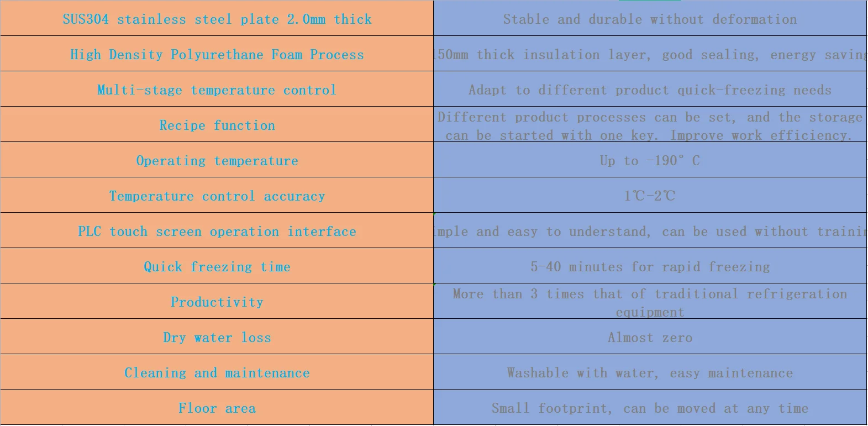Screen dimensions: 868x426
Task: Select the 'Multi-stage temperature control' cell
Action: click(x=217, y=89)
